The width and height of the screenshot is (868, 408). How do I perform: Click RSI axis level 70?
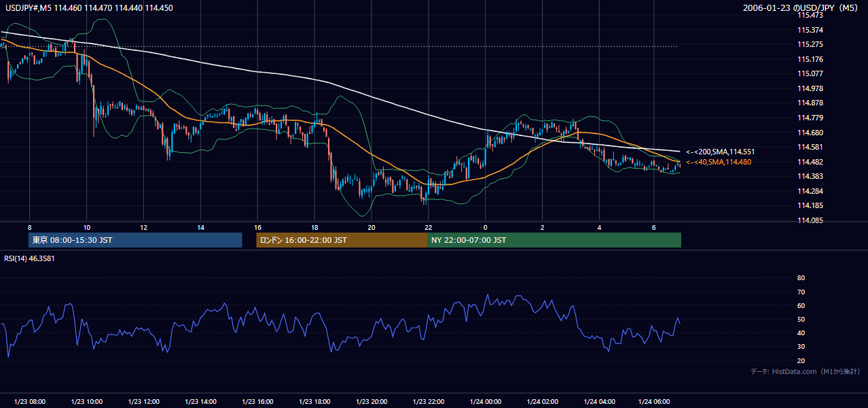pos(801,292)
